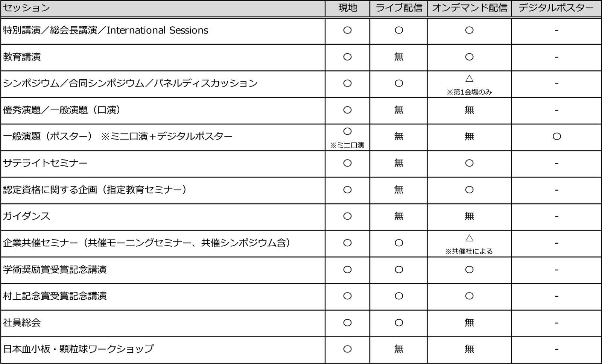Click the ライブ配信 column header
This screenshot has height=364, width=602.
pos(399,8)
